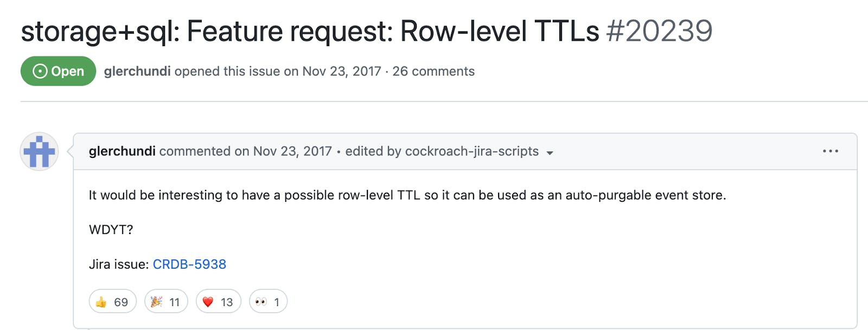Click the green Open status badge
This screenshot has width=868, height=330.
tap(59, 71)
